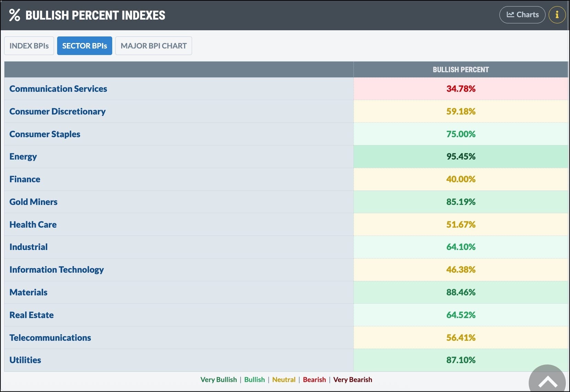
Task: Switch to the INDEX BPIs tab
Action: tap(29, 46)
